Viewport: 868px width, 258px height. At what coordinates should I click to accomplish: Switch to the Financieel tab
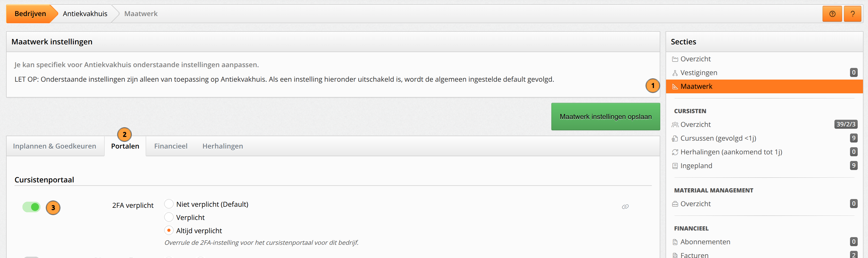point(171,146)
